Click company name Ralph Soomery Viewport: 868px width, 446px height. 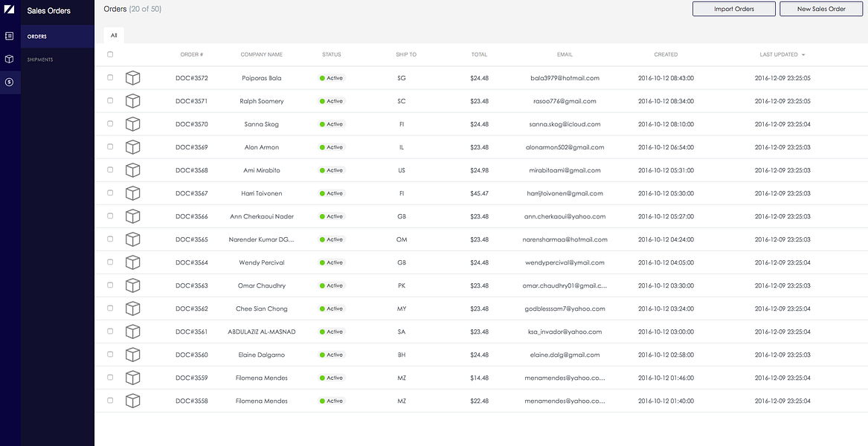261,101
